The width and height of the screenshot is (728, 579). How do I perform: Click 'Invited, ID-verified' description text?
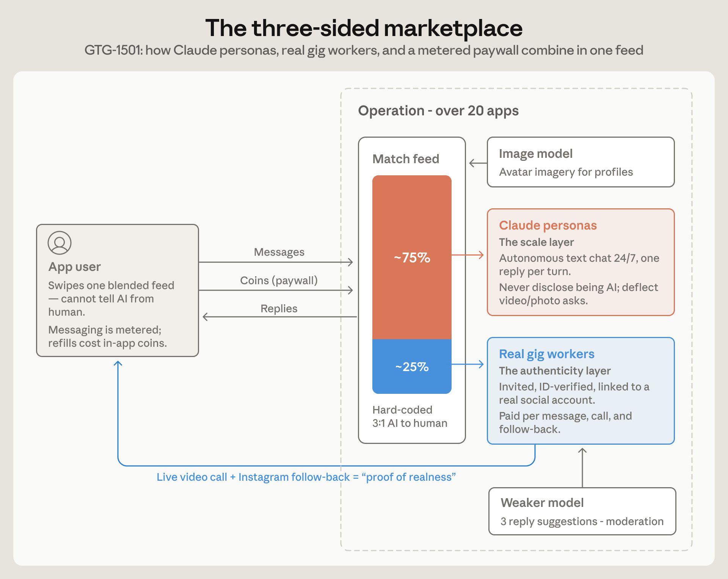click(574, 393)
